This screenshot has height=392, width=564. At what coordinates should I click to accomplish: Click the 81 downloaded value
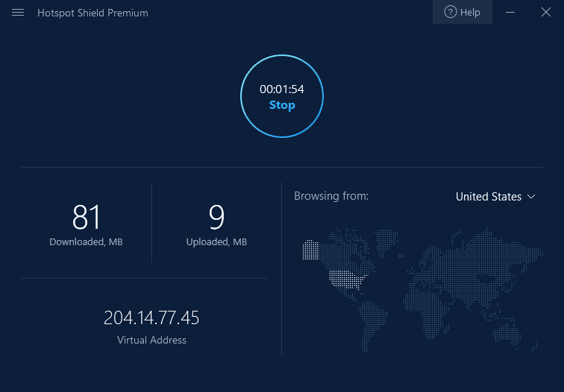click(87, 217)
